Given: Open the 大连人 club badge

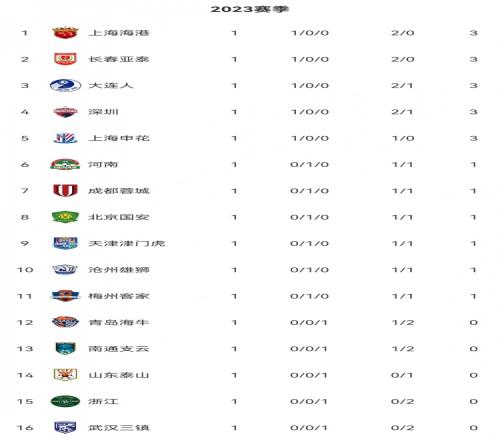Looking at the screenshot, I should (65, 85).
